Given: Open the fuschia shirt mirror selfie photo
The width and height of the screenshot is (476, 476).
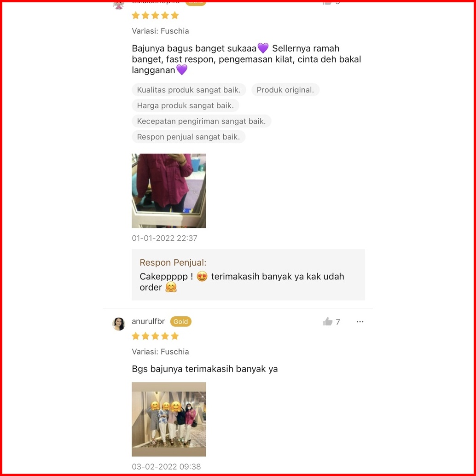Looking at the screenshot, I should pyautogui.click(x=169, y=191).
